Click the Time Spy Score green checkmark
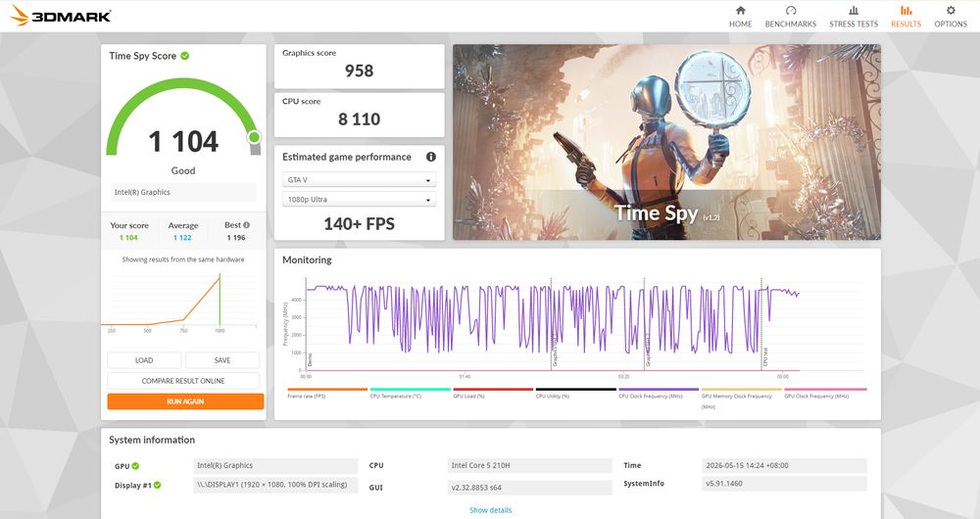Viewport: 980px width, 519px height. click(x=185, y=56)
